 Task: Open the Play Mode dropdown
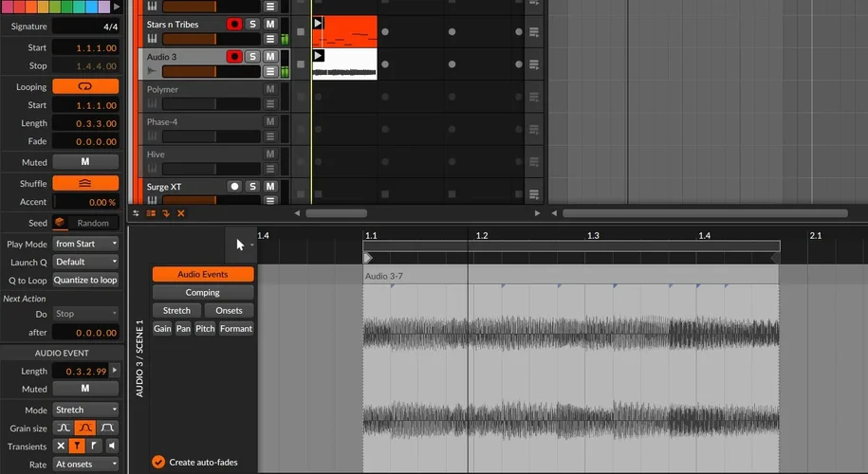coord(85,244)
